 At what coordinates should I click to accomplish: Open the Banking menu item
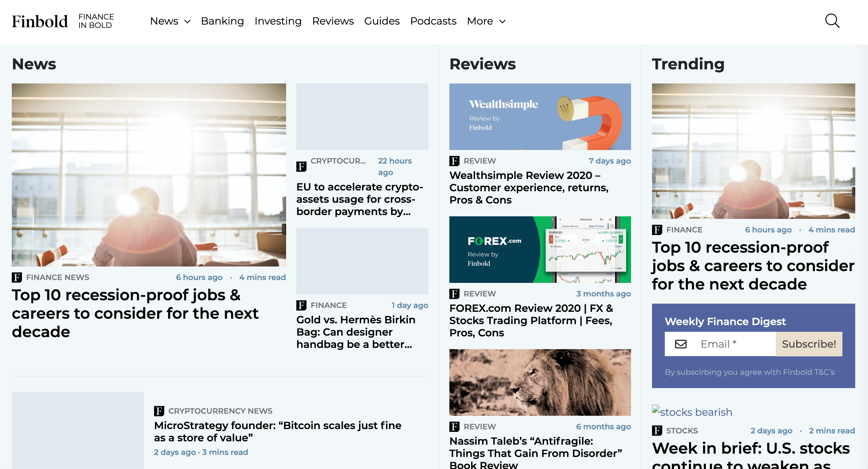(x=222, y=21)
